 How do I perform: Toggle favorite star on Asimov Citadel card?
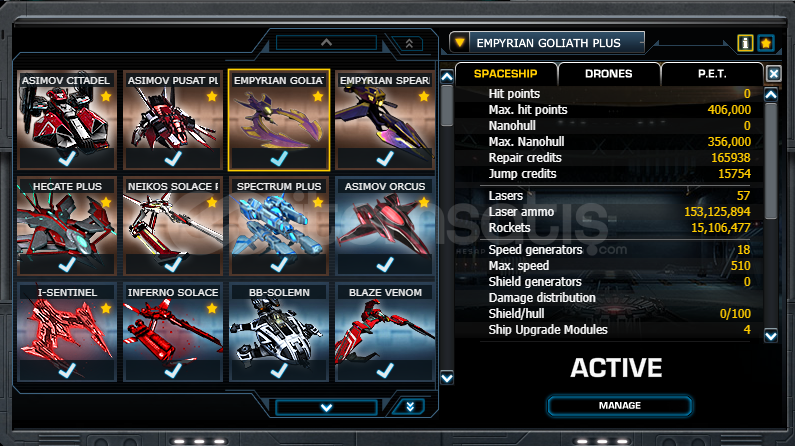click(105, 96)
